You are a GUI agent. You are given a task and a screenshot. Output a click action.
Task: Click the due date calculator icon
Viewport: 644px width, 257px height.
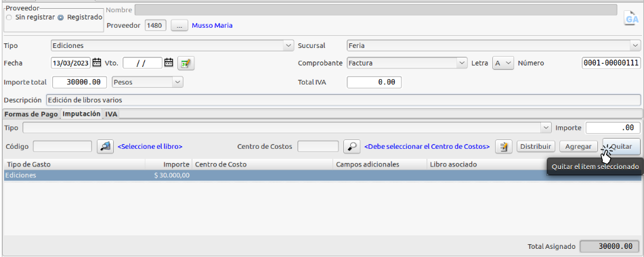(186, 63)
